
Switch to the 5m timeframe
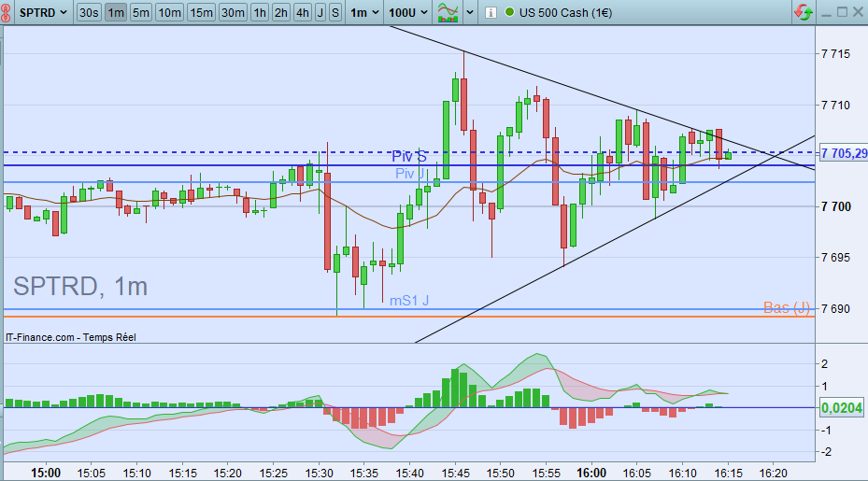tap(140, 12)
